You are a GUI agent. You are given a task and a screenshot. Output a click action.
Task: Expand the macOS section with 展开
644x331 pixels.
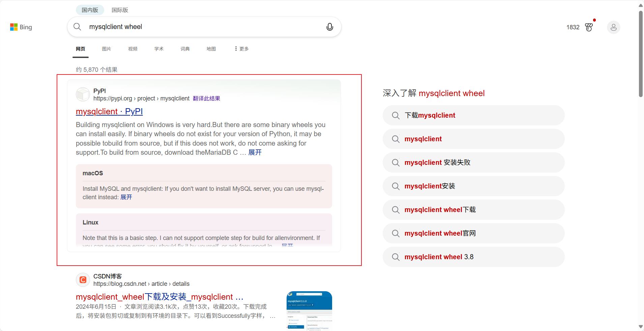point(126,197)
